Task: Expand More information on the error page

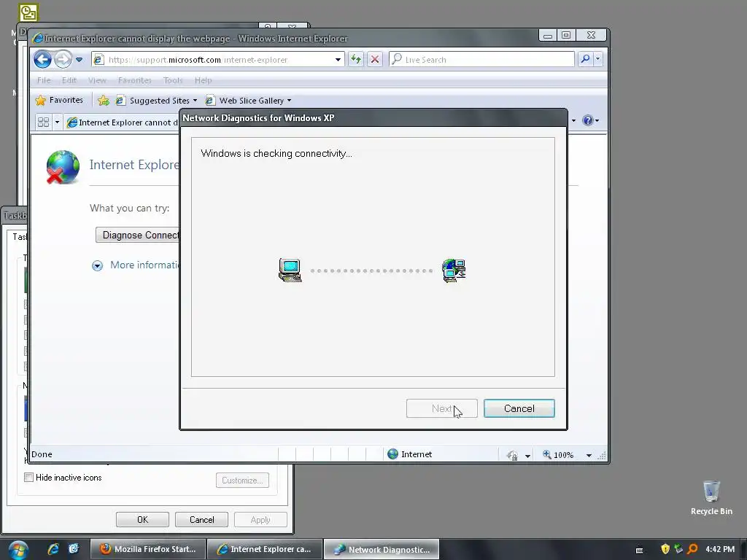Action: (136, 265)
